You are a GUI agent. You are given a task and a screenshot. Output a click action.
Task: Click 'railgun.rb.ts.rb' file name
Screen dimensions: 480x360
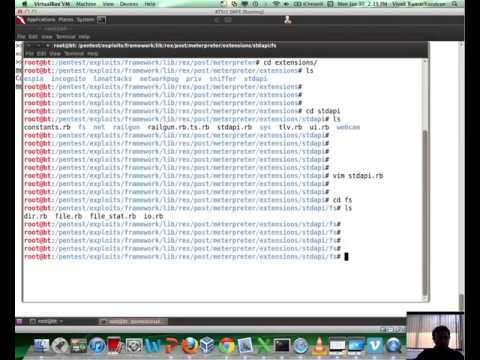178,127
